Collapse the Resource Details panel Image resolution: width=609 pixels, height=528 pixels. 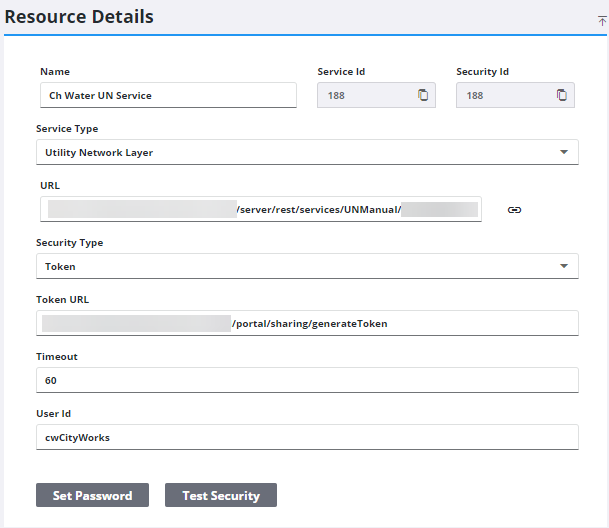pyautogui.click(x=601, y=20)
